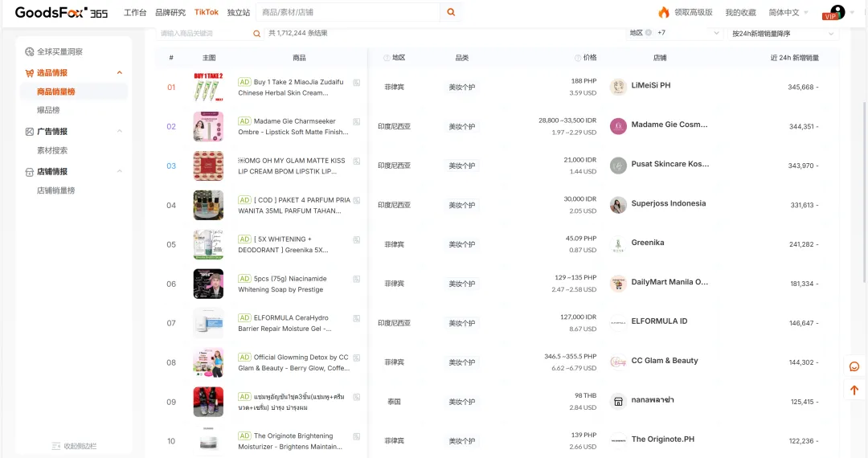This screenshot has height=458, width=868.
Task: Focus the product keyword input field
Action: (205, 34)
